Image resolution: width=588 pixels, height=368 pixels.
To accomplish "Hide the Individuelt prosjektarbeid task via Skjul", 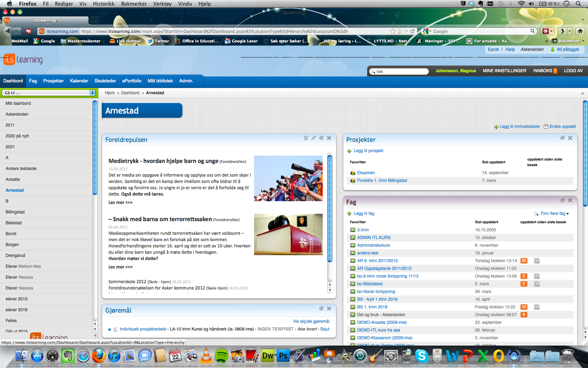I will [324, 329].
